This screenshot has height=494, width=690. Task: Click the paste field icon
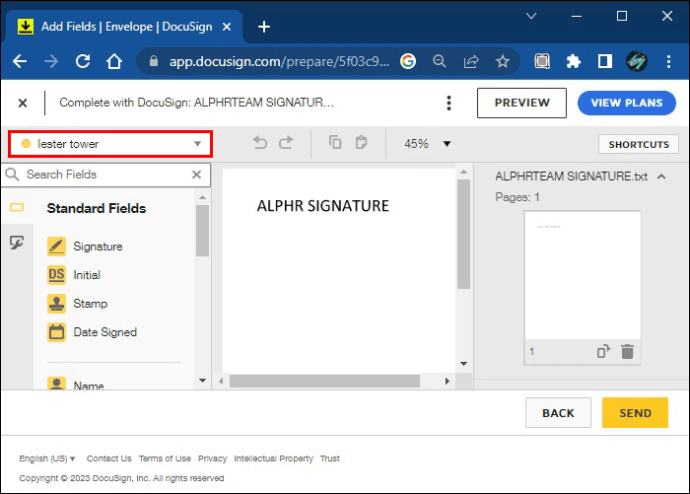pyautogui.click(x=361, y=143)
